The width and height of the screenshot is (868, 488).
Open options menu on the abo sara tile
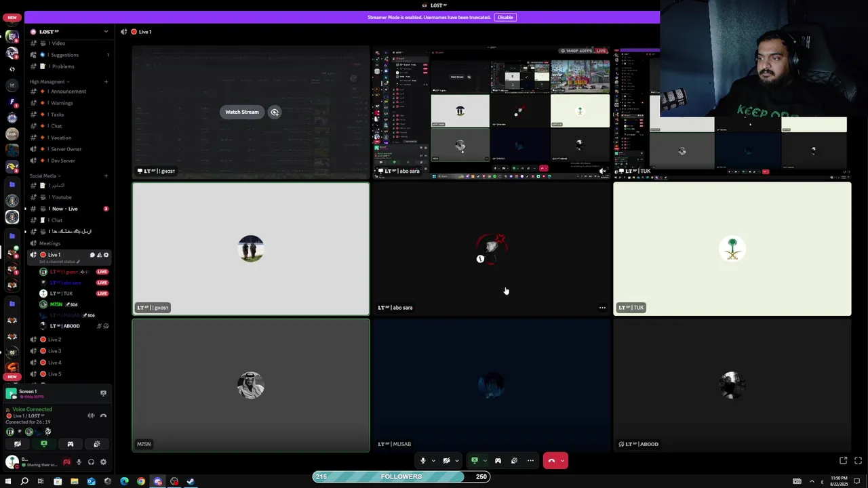(x=602, y=308)
